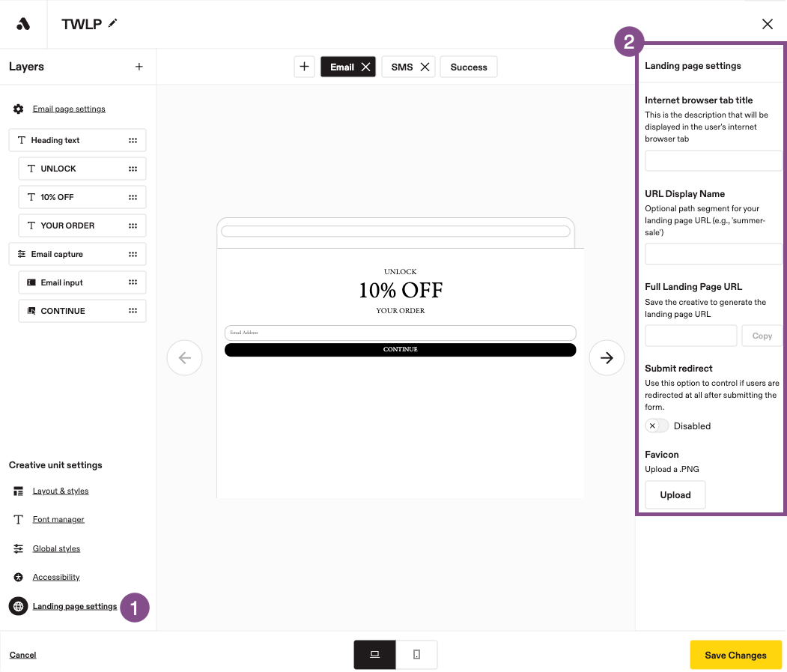Click the UNLOCK text in the preview
787x672 pixels.
(401, 272)
